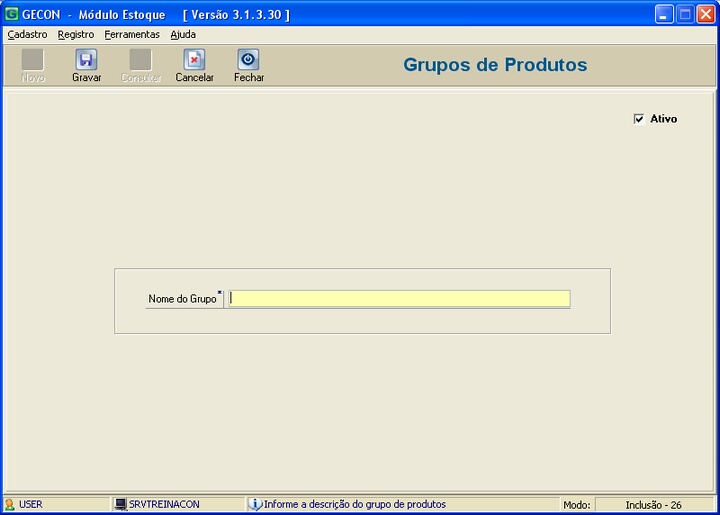Screen dimensions: 720x515
Task: Click the USER status bar entry
Action: pos(31,504)
